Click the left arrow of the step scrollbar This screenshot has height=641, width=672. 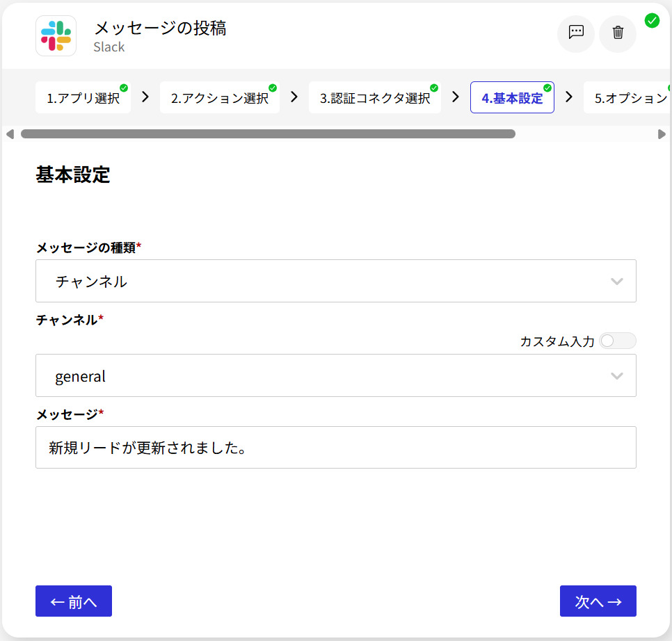pos(10,134)
